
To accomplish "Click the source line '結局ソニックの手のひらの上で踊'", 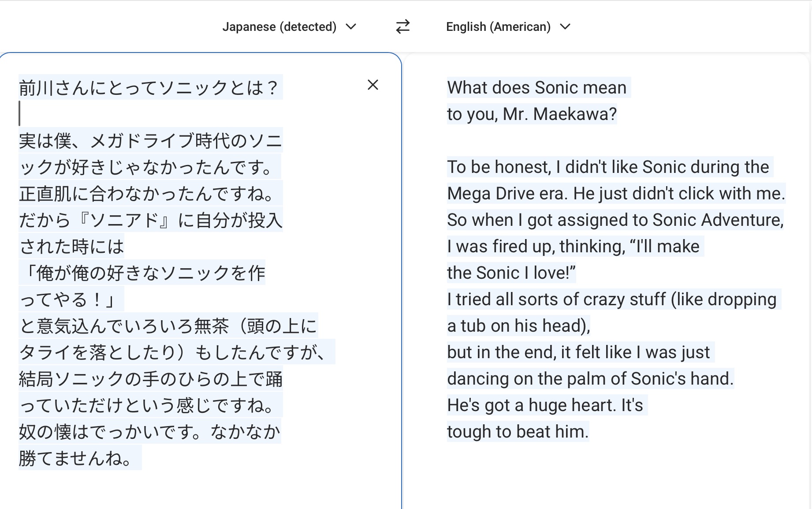I will click(150, 379).
